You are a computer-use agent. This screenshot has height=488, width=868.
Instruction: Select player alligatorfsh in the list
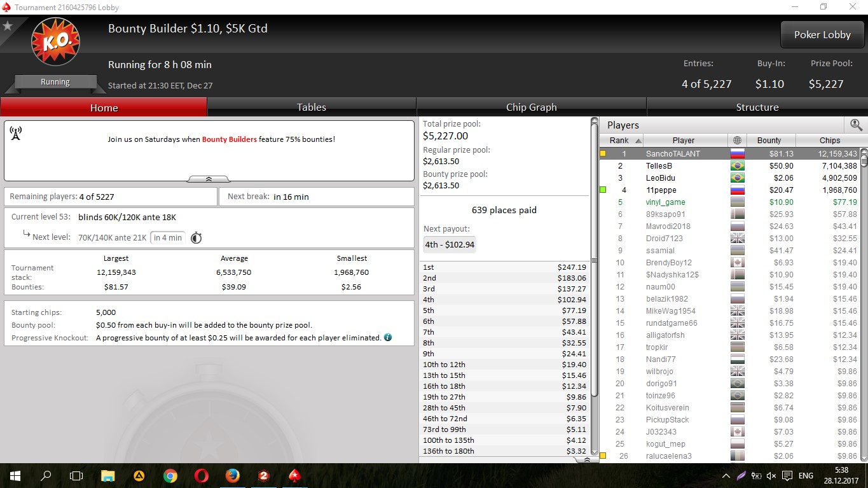point(730,335)
